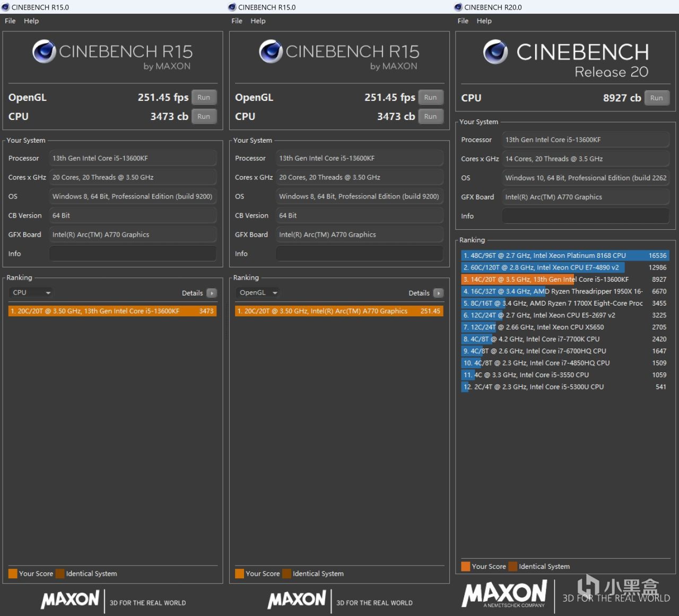Screen dimensions: 679x616
Task: Click the Identical System swatch in the middle R15 window
Action: (287, 574)
